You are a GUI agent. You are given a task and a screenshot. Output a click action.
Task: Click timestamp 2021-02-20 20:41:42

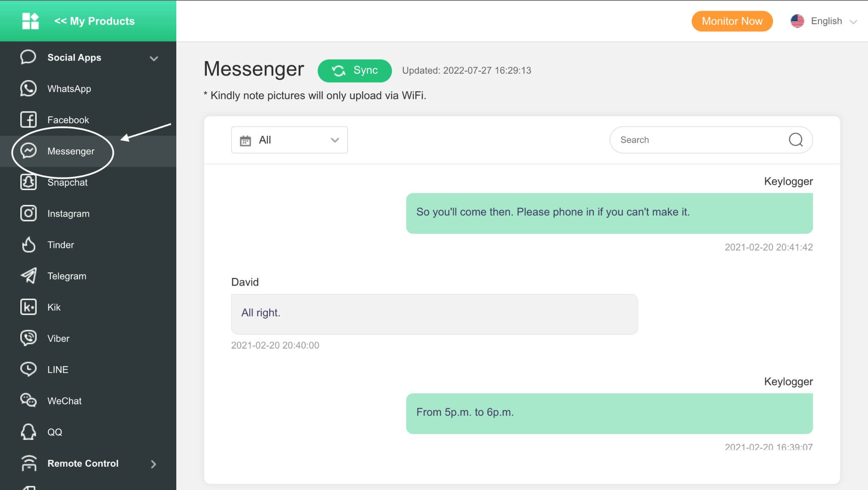pyautogui.click(x=768, y=247)
